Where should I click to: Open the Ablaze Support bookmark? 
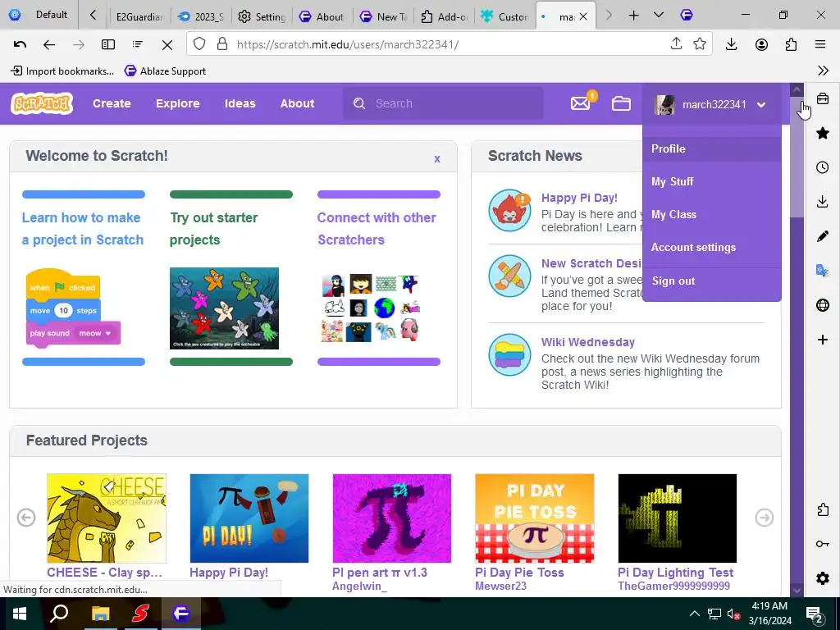click(165, 71)
